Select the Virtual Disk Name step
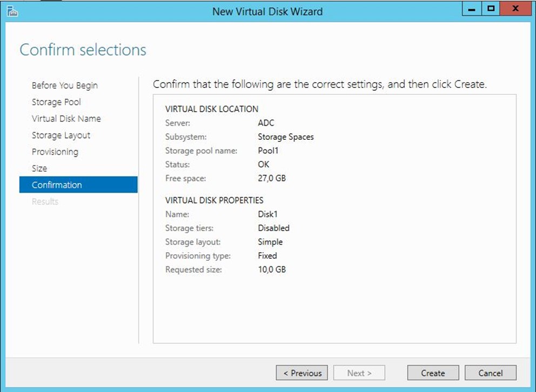 point(66,118)
